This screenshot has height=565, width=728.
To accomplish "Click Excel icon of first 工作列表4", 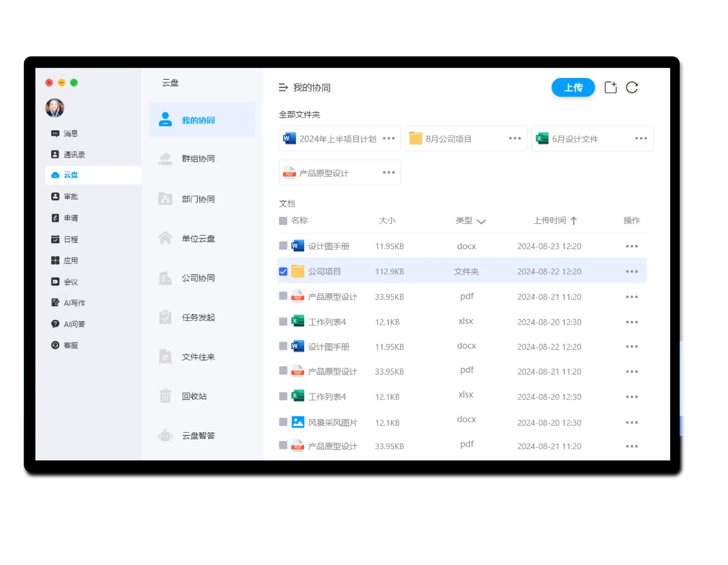I will point(298,321).
